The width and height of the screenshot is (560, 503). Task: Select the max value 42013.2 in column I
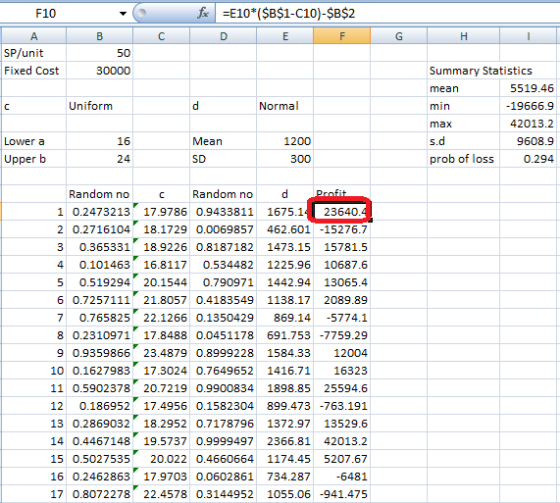[x=529, y=124]
